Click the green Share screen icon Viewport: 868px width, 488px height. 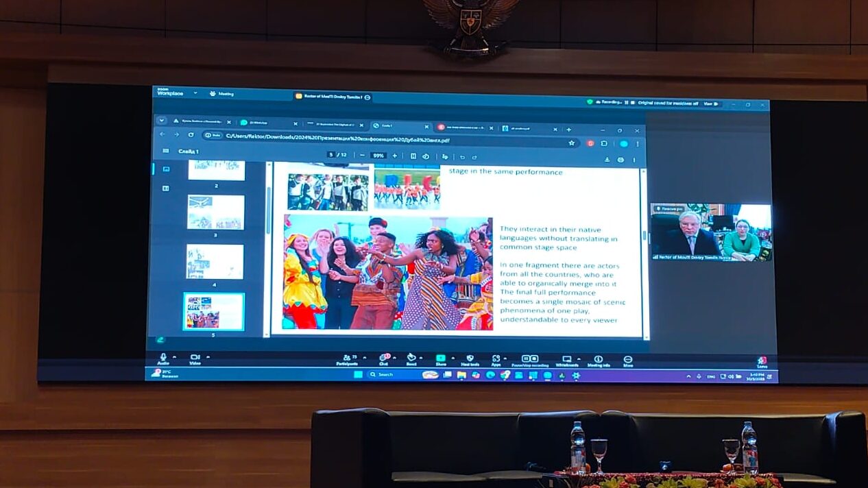[441, 358]
